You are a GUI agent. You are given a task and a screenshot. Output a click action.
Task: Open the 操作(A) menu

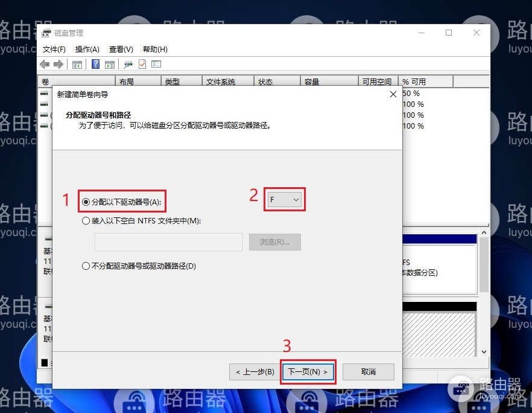coord(87,50)
